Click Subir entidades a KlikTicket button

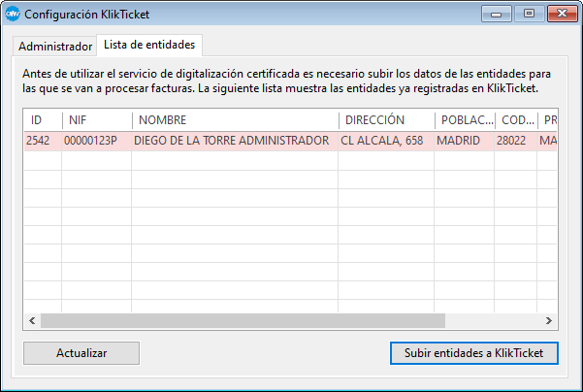click(x=474, y=353)
